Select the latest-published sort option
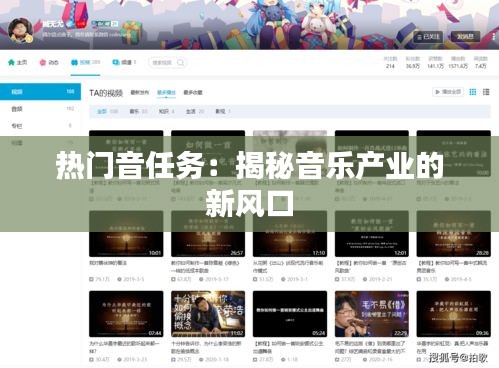 click(x=140, y=92)
